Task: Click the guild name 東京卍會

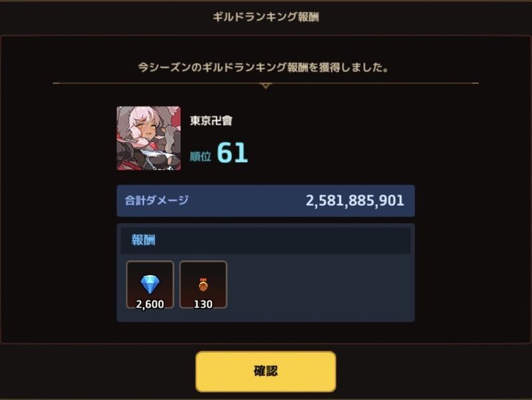Action: (x=211, y=121)
